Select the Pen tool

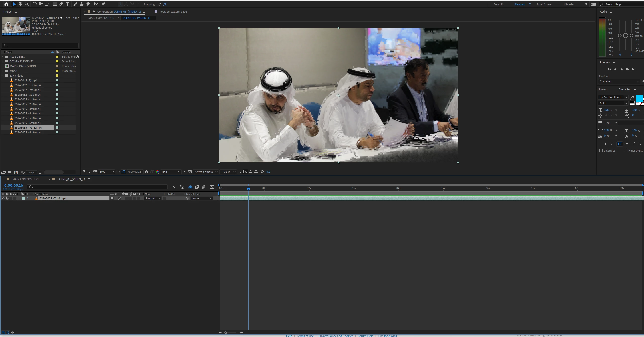pos(61,4)
